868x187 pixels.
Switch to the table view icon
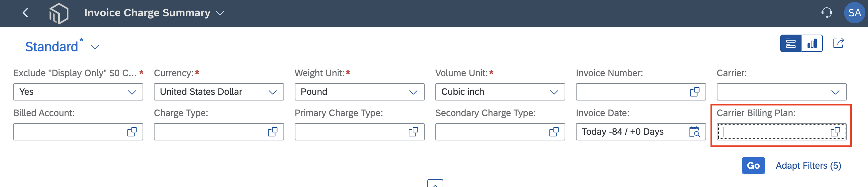coord(791,43)
